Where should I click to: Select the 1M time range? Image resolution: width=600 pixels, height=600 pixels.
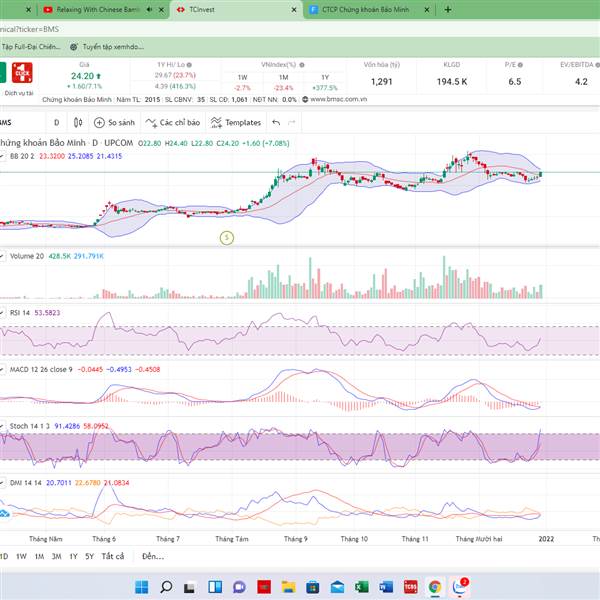tap(39, 556)
